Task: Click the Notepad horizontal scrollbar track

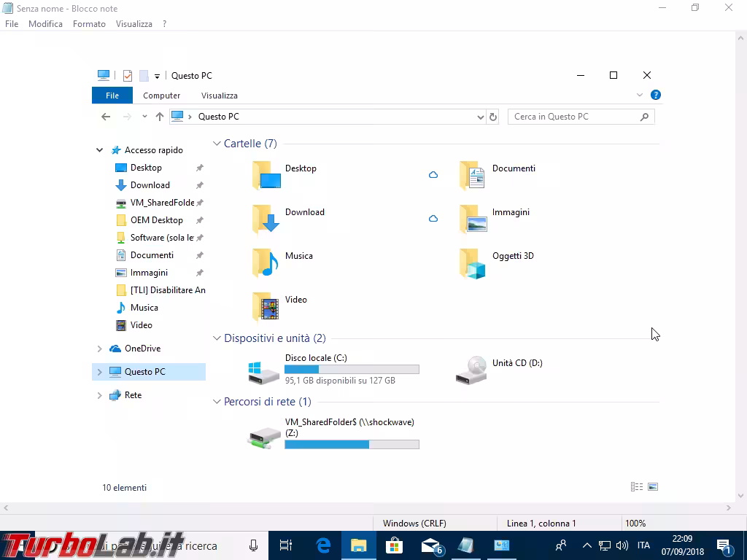Action: tap(365, 507)
